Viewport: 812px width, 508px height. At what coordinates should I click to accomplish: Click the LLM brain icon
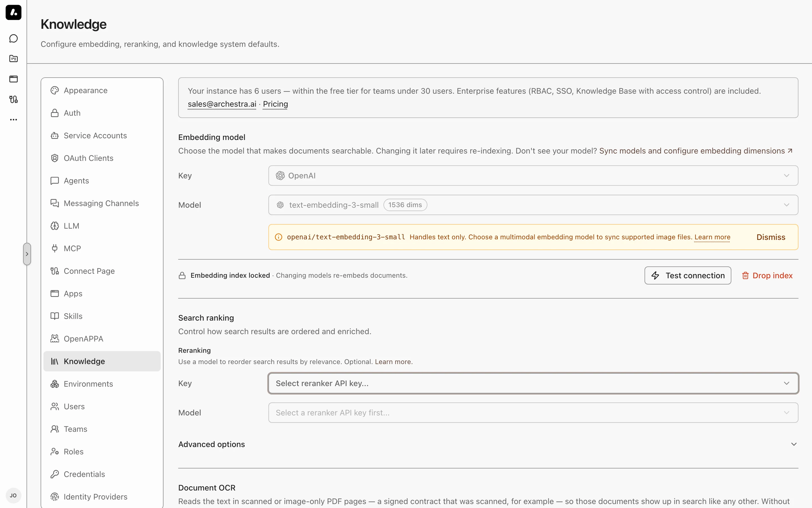click(55, 226)
